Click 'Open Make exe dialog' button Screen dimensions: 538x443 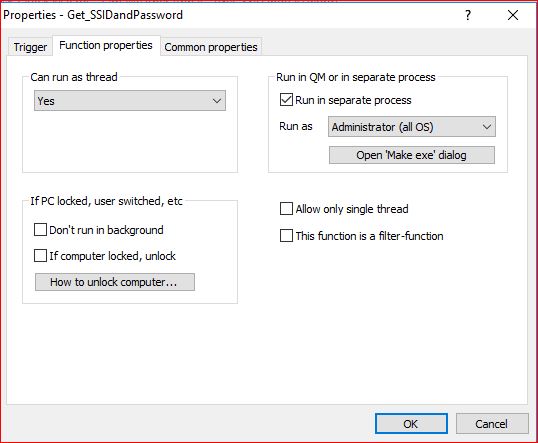pos(412,155)
